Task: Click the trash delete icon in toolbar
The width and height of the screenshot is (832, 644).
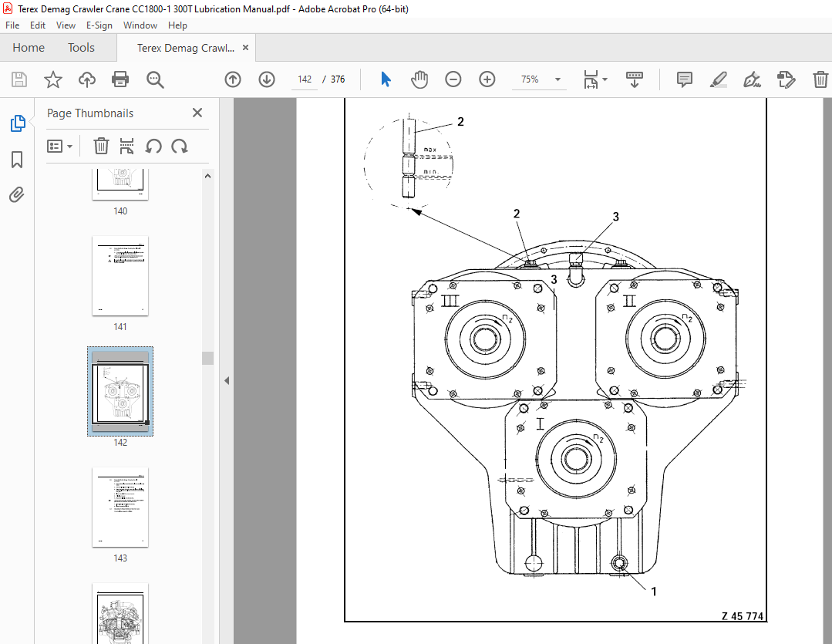Action: pos(820,79)
